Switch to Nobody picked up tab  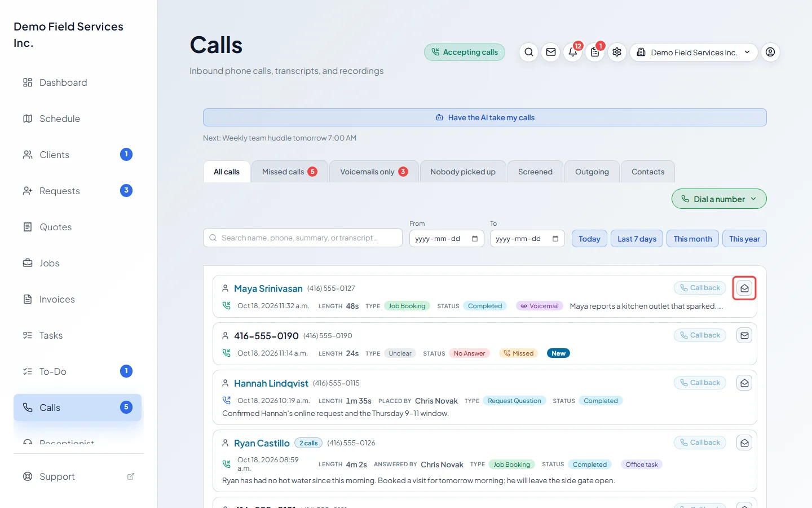click(463, 172)
